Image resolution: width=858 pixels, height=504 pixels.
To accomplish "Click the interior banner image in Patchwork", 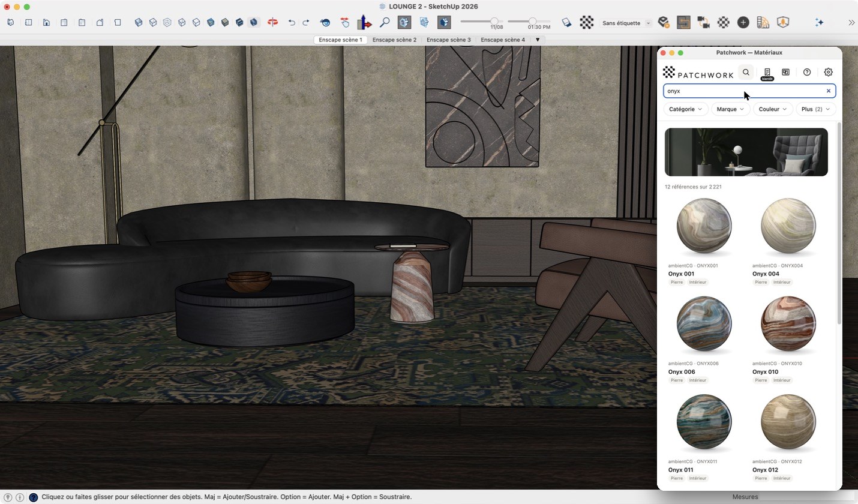I will (x=746, y=152).
